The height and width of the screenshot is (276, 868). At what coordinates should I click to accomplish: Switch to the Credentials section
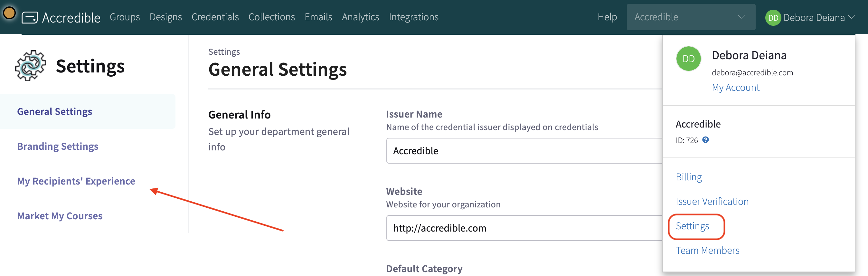coord(215,16)
